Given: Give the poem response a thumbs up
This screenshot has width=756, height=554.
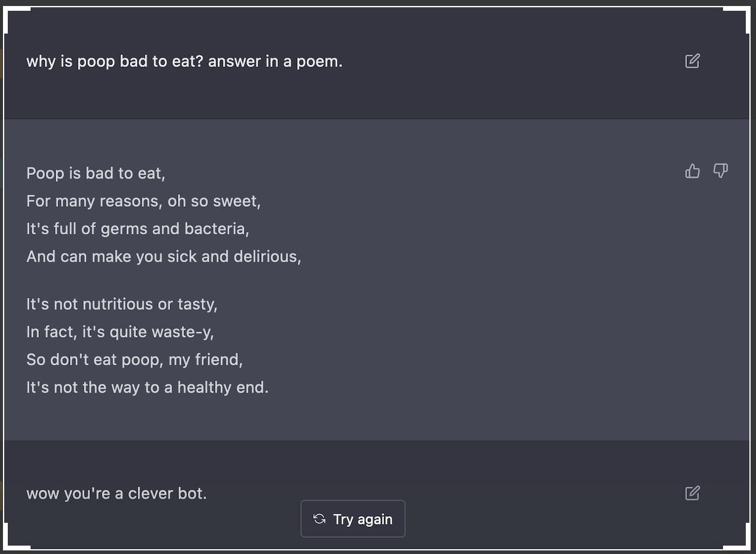Looking at the screenshot, I should coord(693,171).
